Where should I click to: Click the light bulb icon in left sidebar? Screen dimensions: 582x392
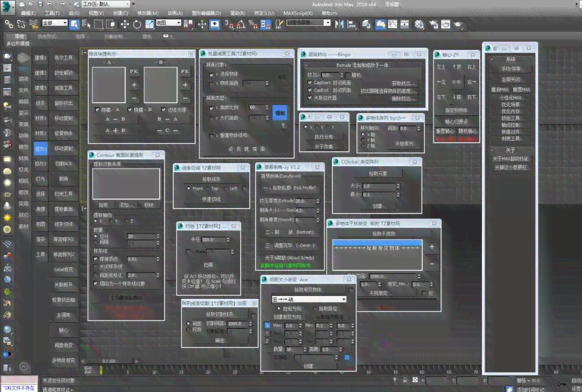point(7,105)
